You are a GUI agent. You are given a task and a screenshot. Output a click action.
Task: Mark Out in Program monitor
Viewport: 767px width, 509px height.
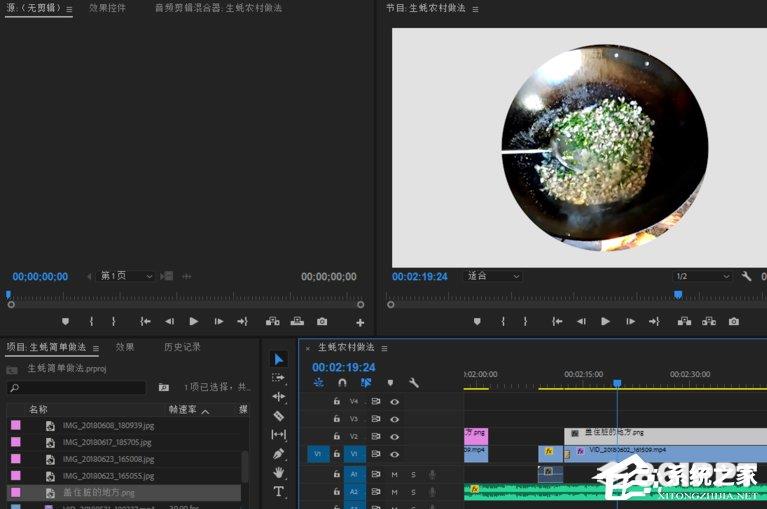525,321
